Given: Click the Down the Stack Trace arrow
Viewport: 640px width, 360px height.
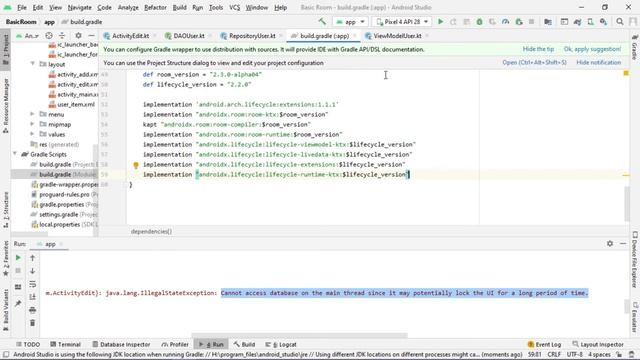Looking at the screenshot, I should point(33,271).
